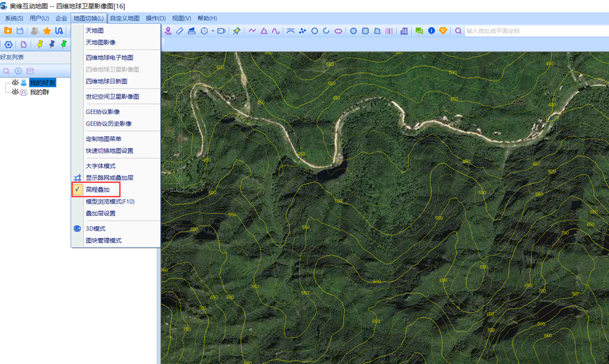
Task: Open settings via the blue gear icon
Action: pos(8,45)
